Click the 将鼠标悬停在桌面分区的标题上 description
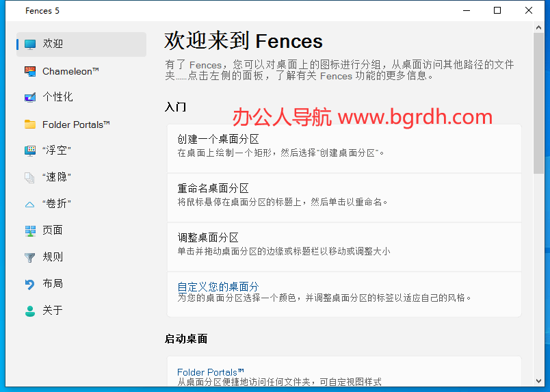550x392 pixels. click(x=283, y=202)
